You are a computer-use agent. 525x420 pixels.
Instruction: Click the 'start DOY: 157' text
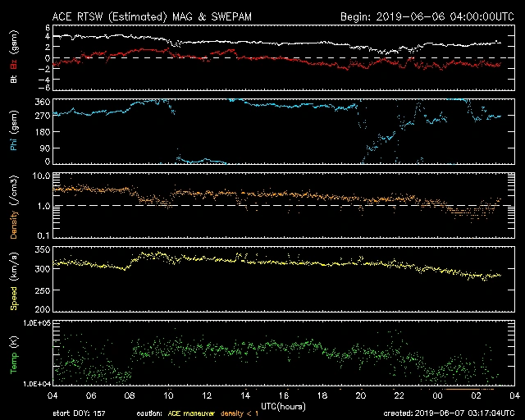(x=79, y=413)
